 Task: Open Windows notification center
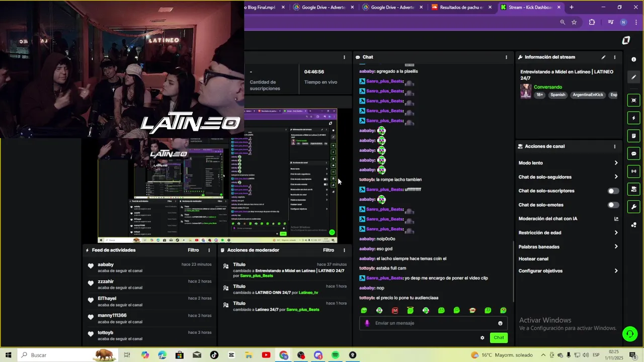[633, 355]
